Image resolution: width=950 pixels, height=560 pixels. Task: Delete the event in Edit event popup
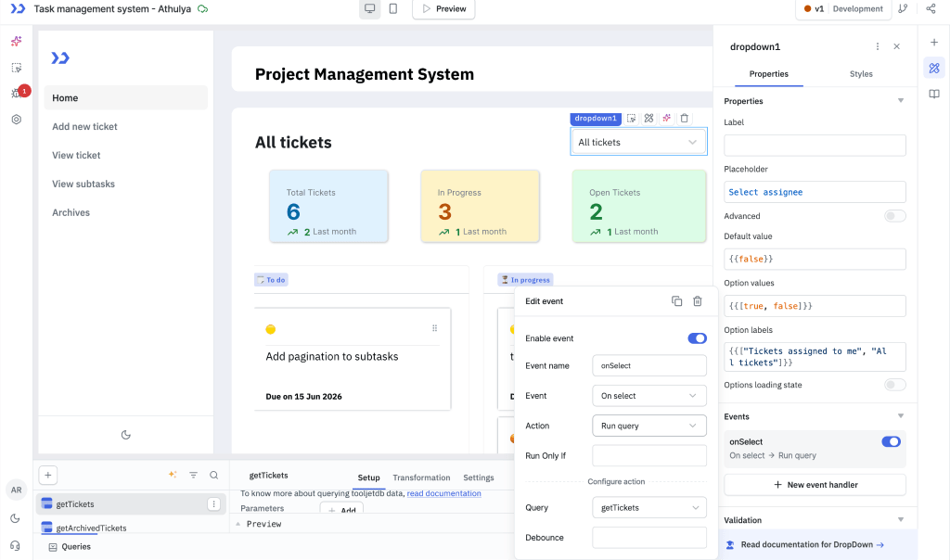(698, 301)
